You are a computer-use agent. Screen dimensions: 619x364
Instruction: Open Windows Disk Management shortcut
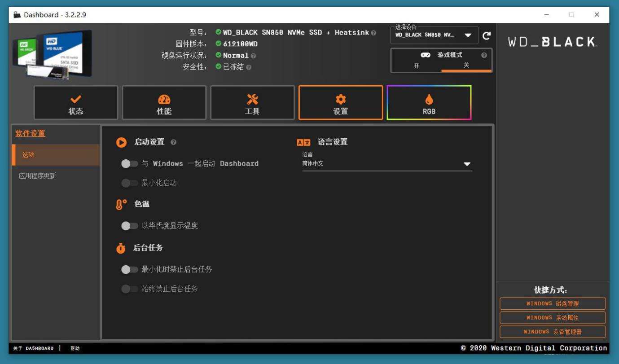click(552, 304)
